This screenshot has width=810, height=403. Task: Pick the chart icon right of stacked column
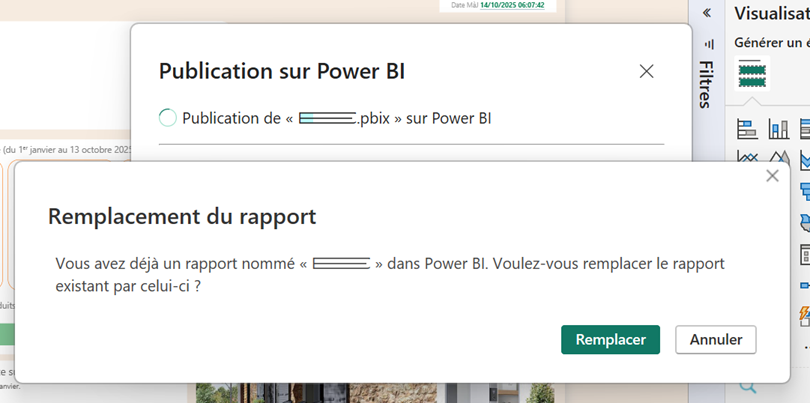(804, 129)
